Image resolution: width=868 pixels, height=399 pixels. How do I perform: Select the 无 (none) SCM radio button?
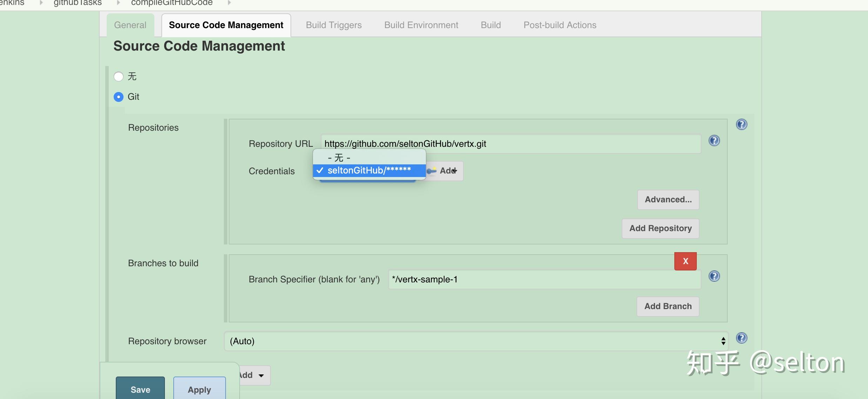pyautogui.click(x=119, y=77)
